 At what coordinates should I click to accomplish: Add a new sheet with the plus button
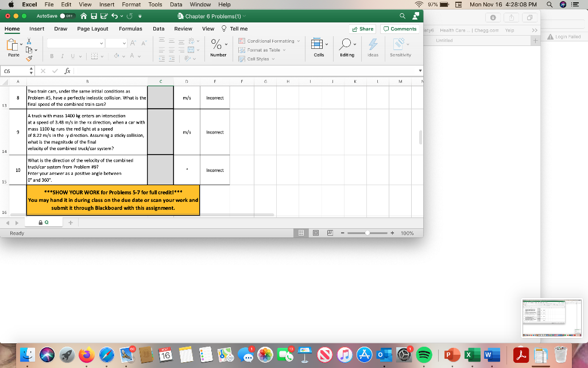pyautogui.click(x=70, y=221)
